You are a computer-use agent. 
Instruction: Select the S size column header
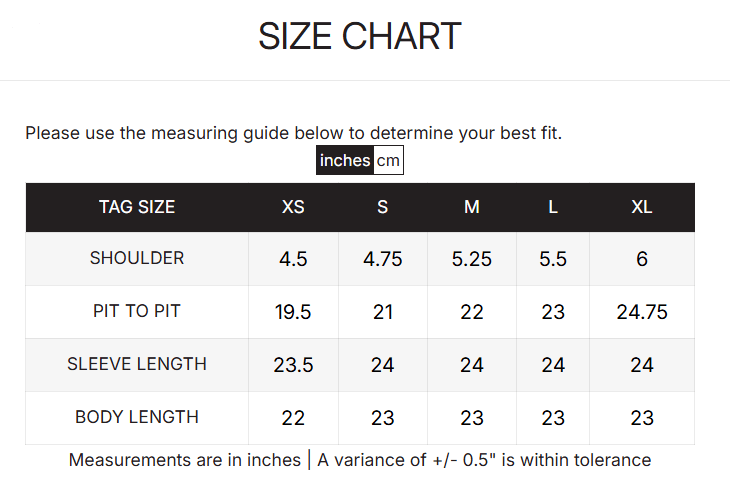coord(382,207)
